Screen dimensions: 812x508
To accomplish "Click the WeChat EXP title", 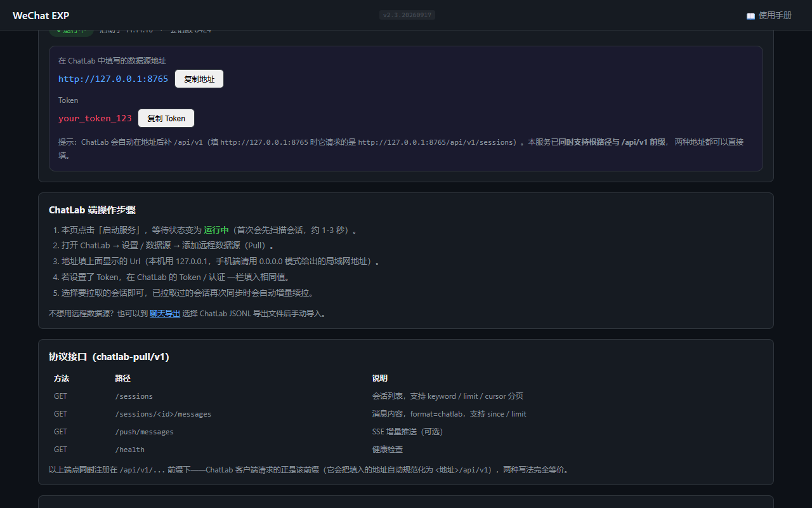I will (x=41, y=15).
